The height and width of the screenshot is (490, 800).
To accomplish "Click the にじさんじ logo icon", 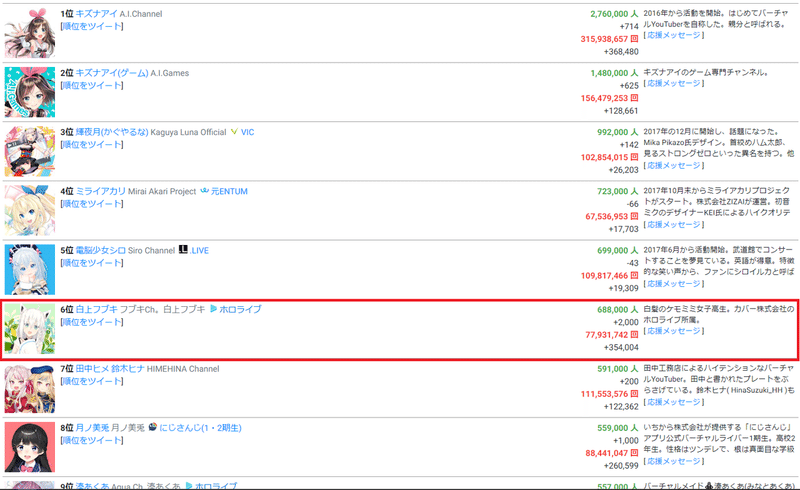I will coord(153,427).
